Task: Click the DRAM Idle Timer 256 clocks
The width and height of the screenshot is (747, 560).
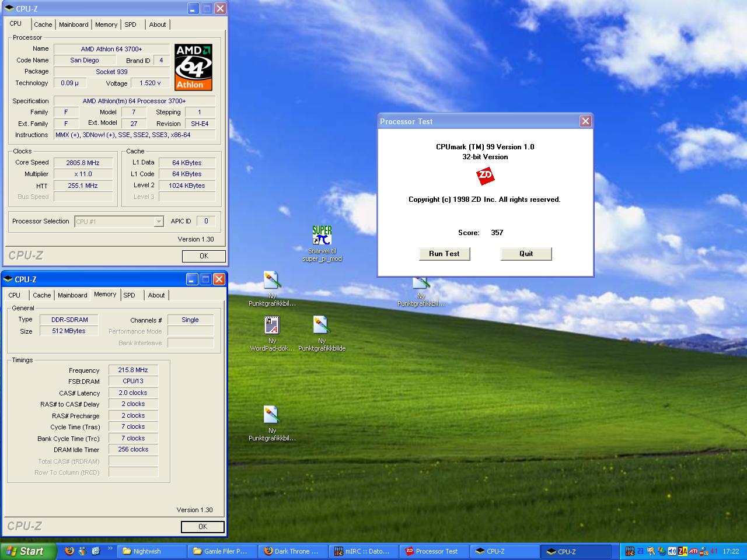Action: click(133, 449)
